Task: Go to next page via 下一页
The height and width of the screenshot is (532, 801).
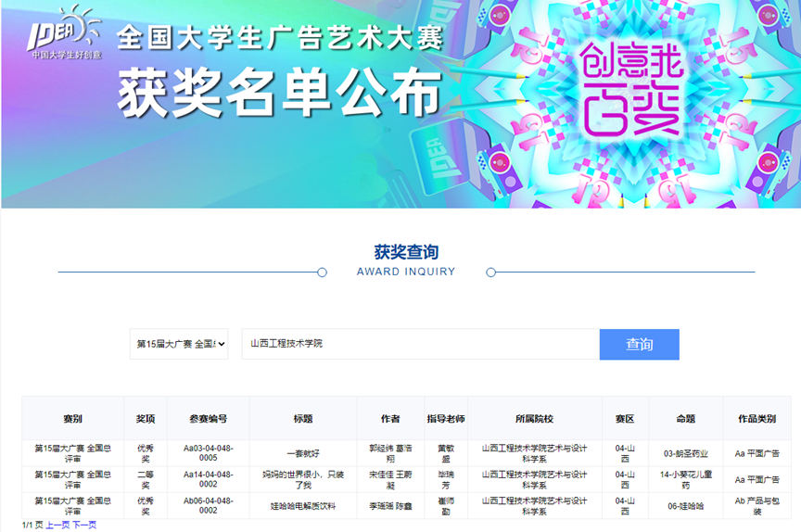Action: (84, 525)
